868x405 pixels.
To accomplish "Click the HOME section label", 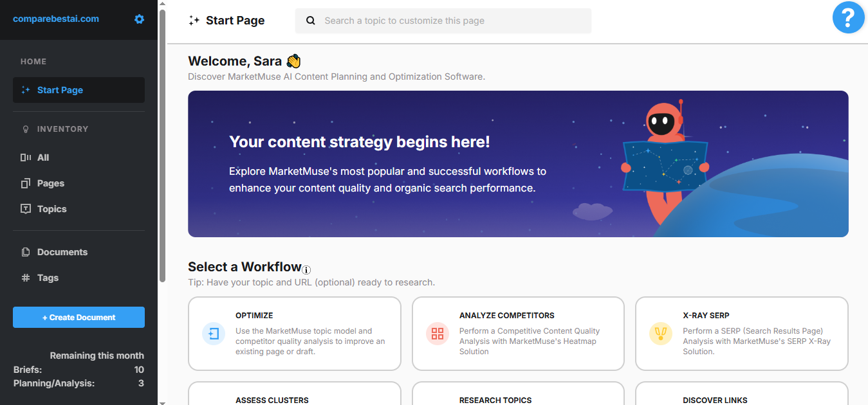I will click(33, 62).
